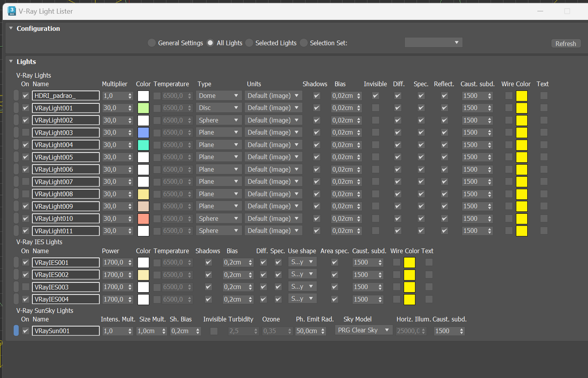This screenshot has width=588, height=378.
Task: Turn off the HDRI_padrao_ light On checkbox
Action: pos(26,96)
